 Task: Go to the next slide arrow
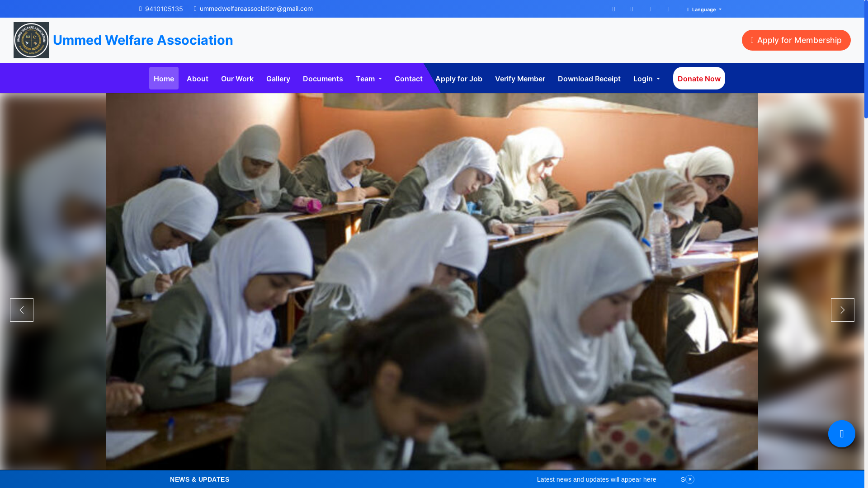click(x=842, y=310)
